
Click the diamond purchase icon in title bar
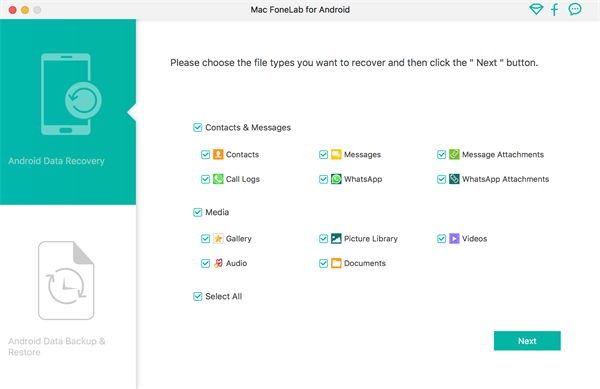pyautogui.click(x=536, y=9)
